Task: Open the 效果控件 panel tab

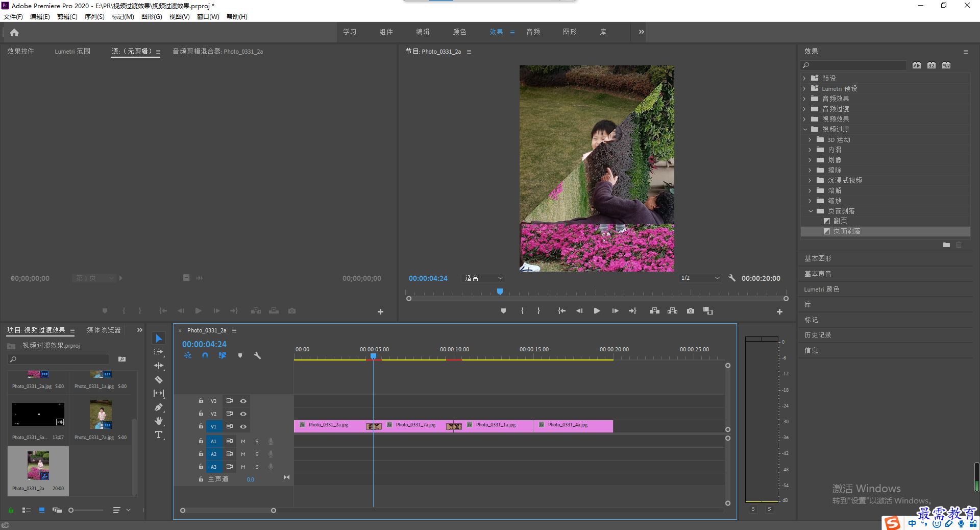Action: click(20, 52)
